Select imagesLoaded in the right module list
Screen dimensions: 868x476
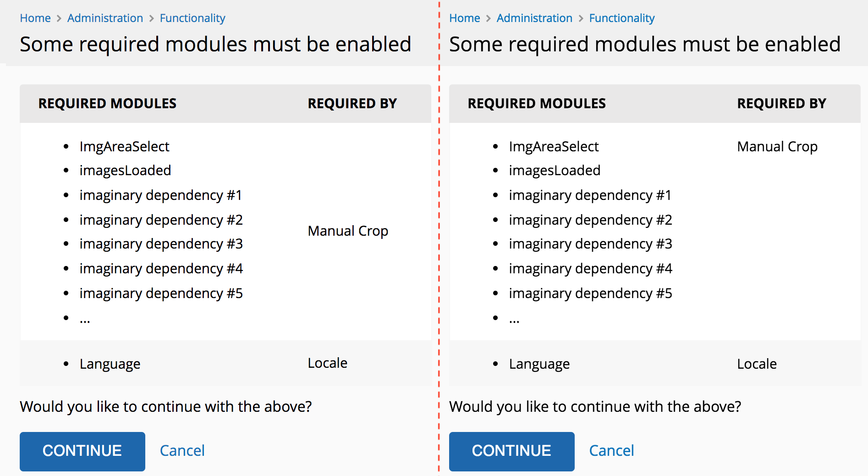point(554,170)
